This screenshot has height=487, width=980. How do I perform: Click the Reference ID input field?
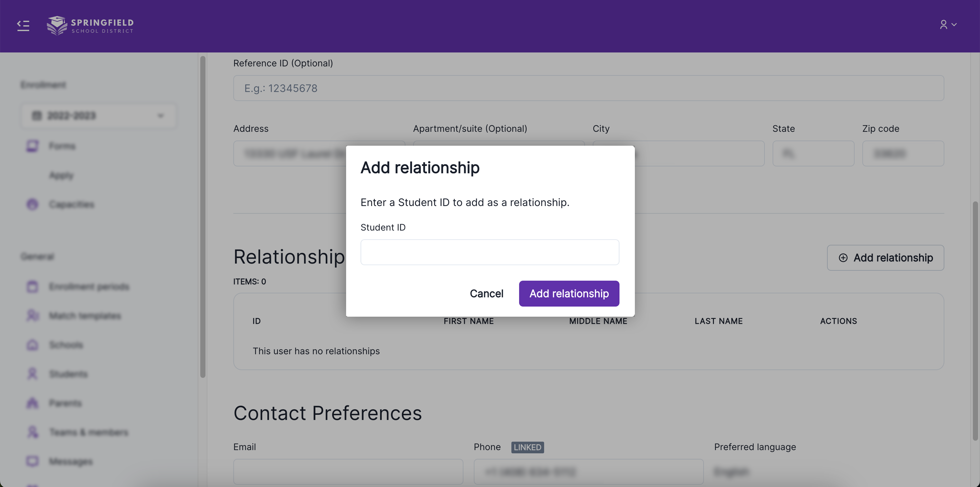(588, 88)
